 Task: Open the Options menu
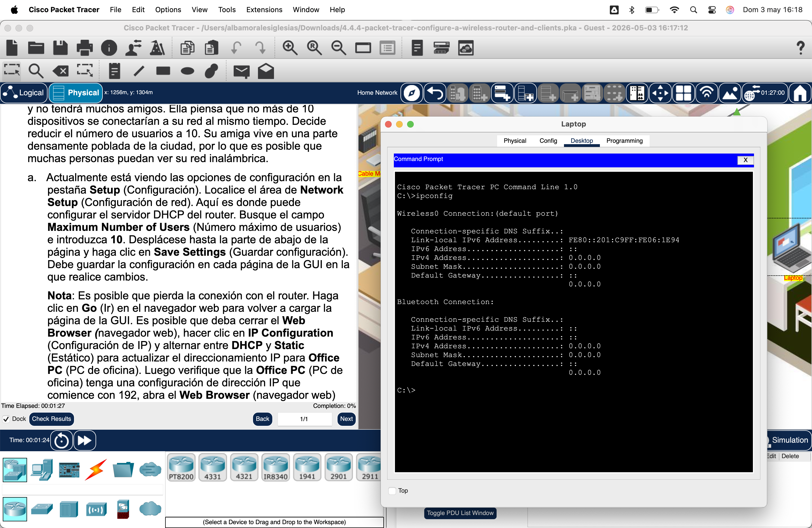[x=168, y=10]
